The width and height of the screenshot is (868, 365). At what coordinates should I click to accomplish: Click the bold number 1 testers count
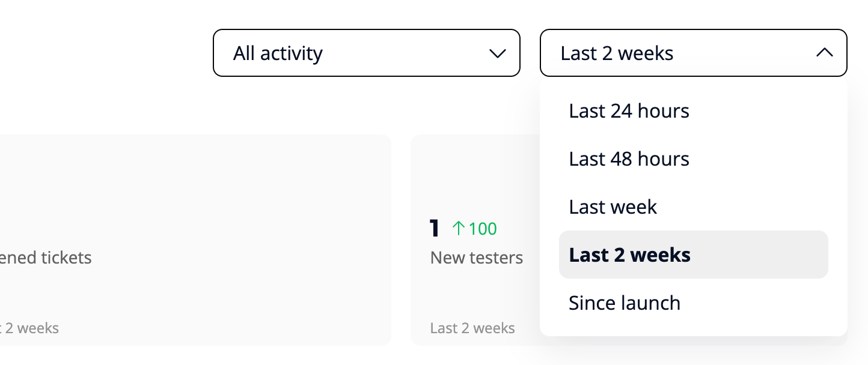point(435,229)
